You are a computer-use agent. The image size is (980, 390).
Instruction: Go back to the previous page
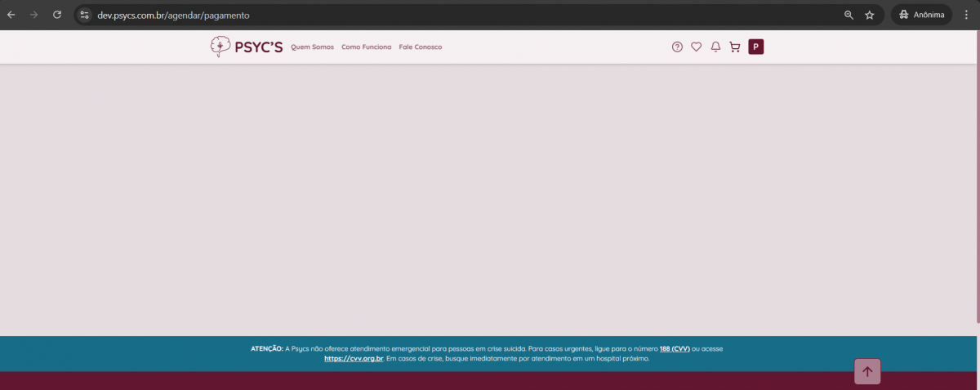click(11, 15)
